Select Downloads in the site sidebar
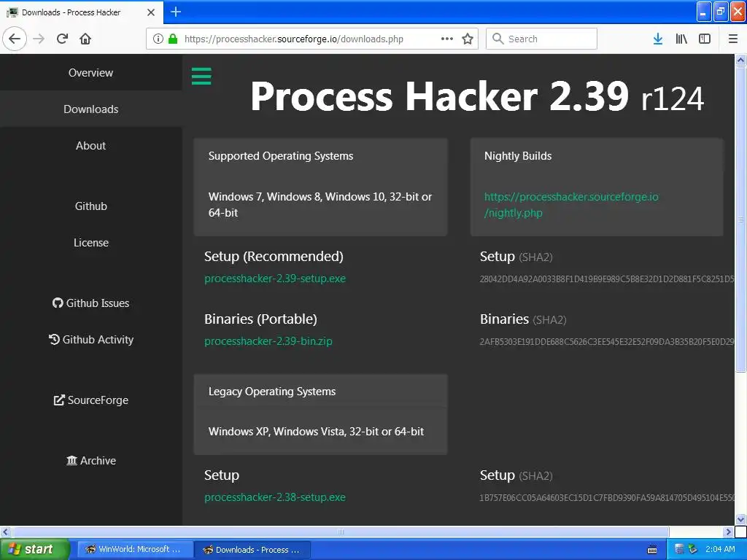747x560 pixels. (90, 109)
